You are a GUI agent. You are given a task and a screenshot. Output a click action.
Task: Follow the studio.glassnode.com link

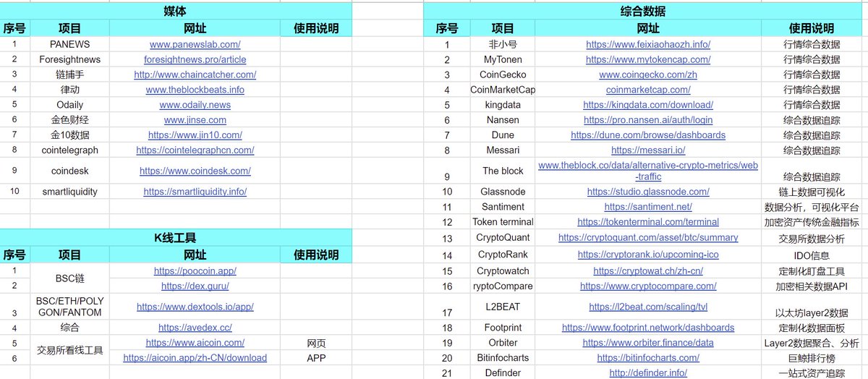tap(648, 192)
